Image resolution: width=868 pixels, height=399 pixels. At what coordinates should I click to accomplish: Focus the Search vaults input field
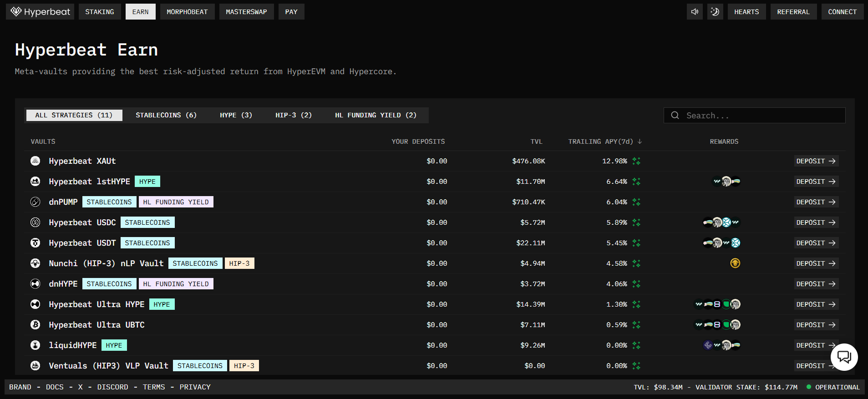tap(754, 116)
